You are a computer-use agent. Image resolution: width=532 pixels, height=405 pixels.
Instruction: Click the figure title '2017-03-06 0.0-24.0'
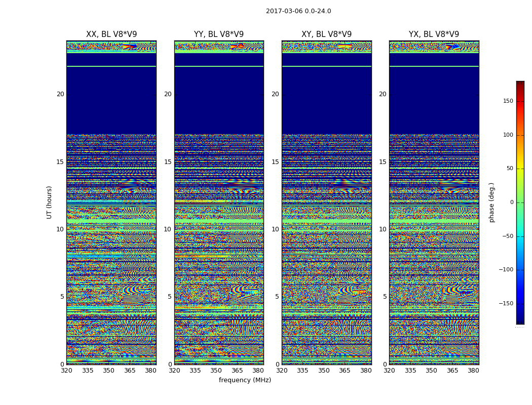tap(298, 11)
